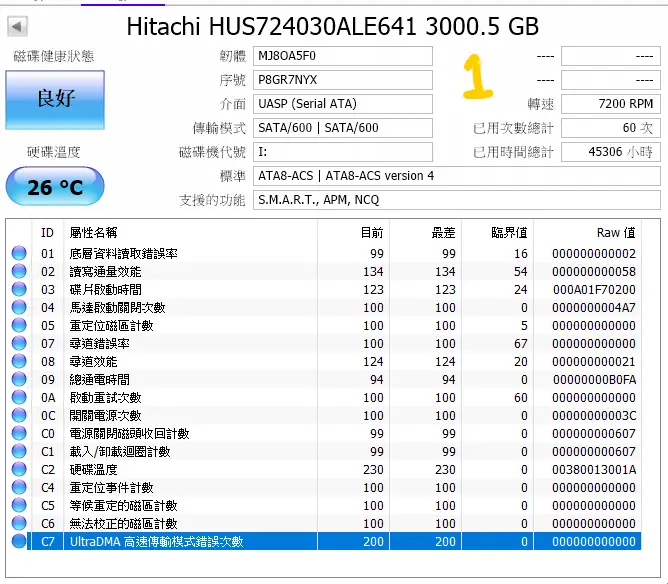The image size is (668, 584).
Task: Select the 重定位磁區計數 row
Action: pos(326,325)
